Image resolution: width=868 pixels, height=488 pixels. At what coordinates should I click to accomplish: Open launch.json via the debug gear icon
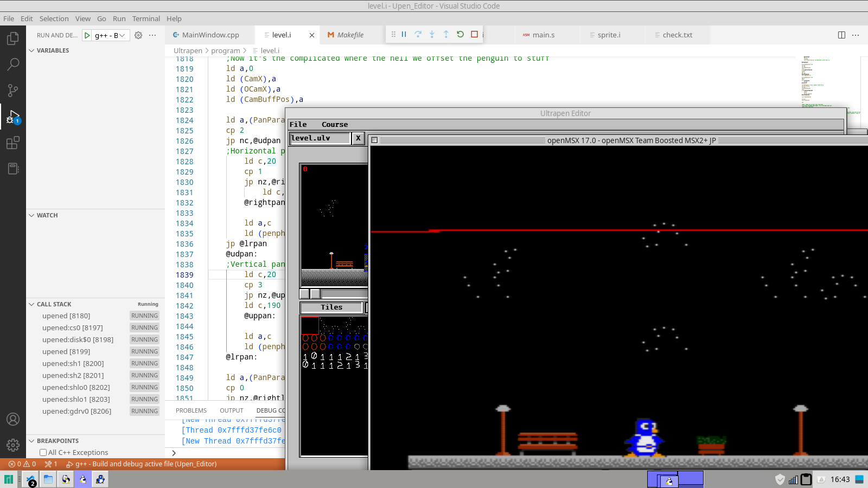tap(138, 35)
